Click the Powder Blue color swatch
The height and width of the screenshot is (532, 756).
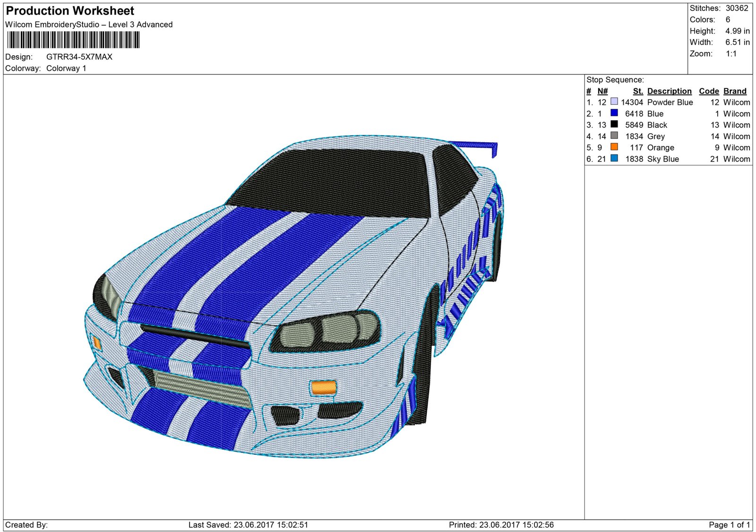click(x=614, y=102)
